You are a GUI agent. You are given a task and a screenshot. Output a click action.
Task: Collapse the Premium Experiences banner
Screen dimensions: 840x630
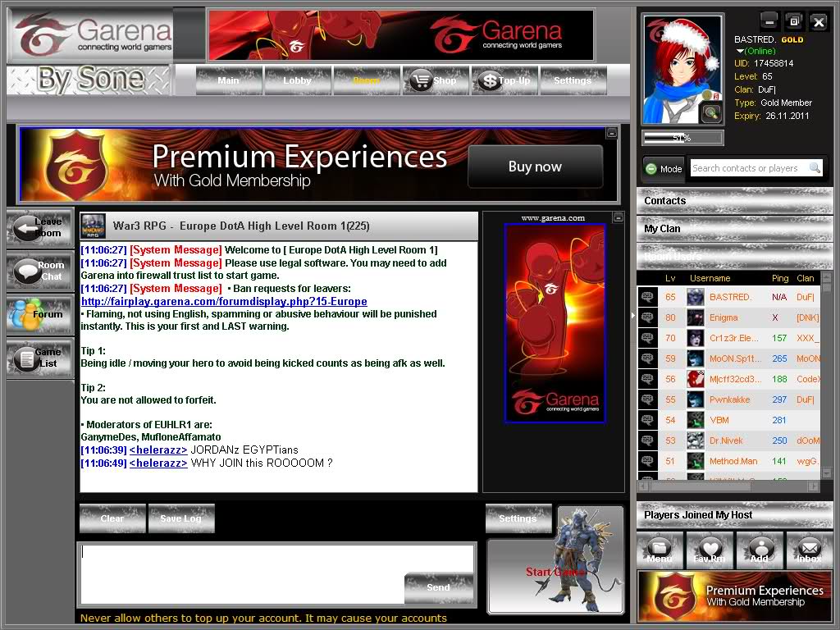click(611, 132)
